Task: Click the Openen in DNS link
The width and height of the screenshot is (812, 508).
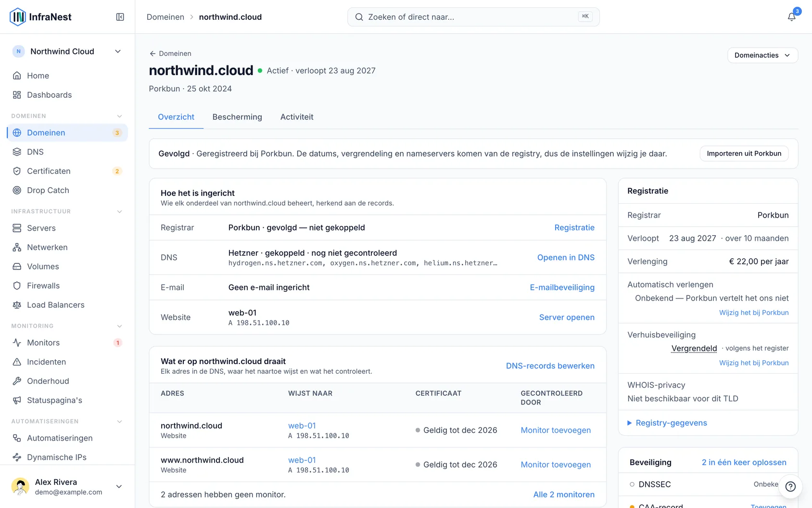Action: pyautogui.click(x=566, y=258)
